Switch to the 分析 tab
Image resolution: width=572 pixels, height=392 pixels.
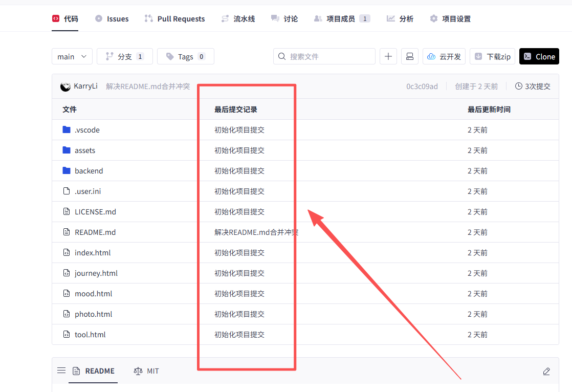click(x=400, y=18)
